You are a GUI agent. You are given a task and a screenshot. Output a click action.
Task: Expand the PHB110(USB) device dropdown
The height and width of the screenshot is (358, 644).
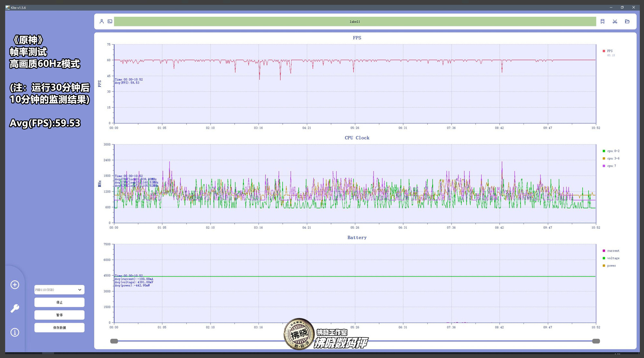pos(59,290)
